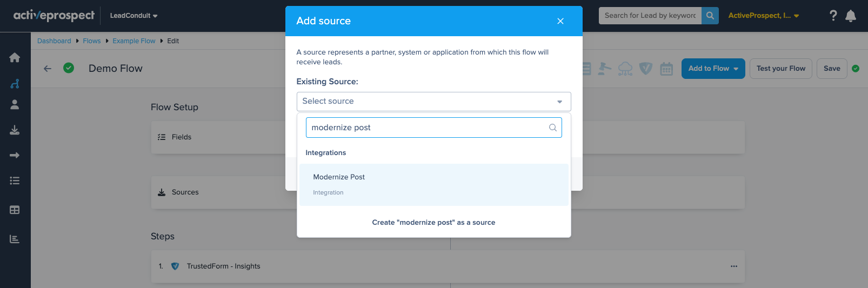
Task: Click the Fields list icon
Action: [x=162, y=137]
